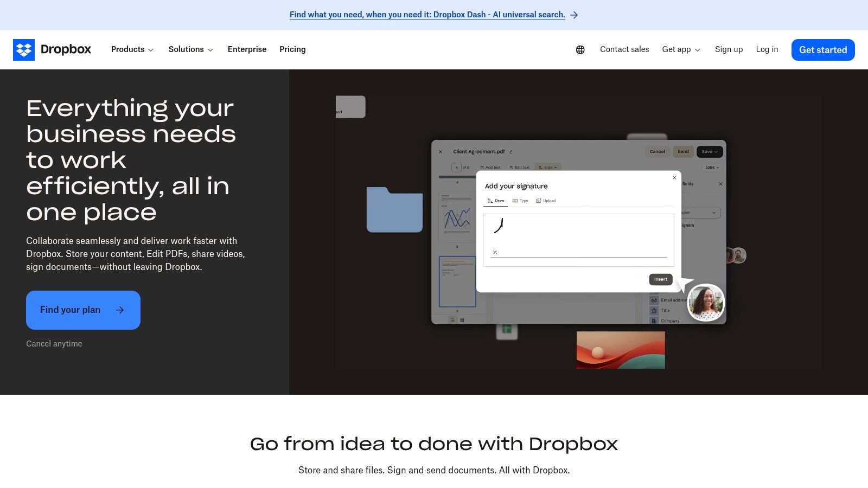Select the Edit text tool icon
This screenshot has width=868, height=488.
tap(511, 167)
